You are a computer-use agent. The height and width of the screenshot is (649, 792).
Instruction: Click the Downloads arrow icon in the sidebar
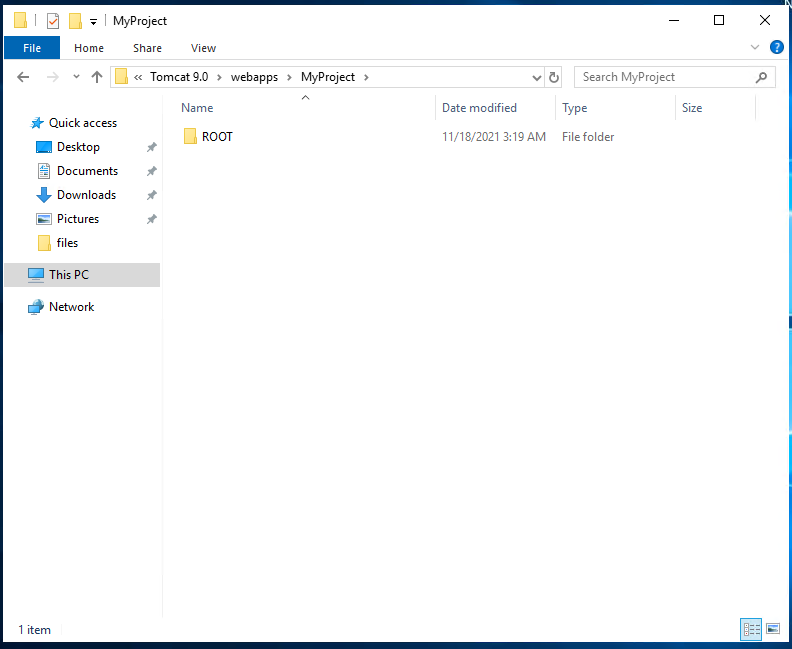click(44, 195)
